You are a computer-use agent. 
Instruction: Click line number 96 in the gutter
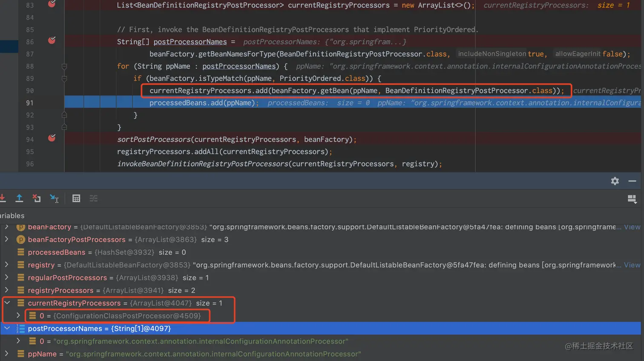pos(30,164)
